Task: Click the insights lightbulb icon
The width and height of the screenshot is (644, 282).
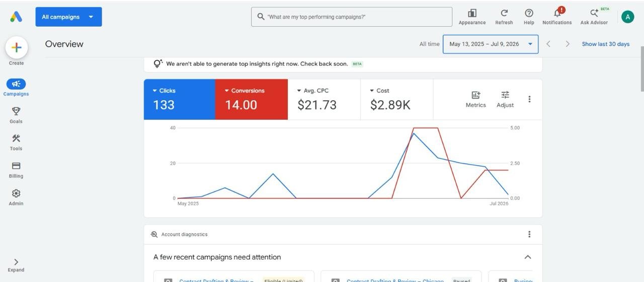Action: click(158, 63)
